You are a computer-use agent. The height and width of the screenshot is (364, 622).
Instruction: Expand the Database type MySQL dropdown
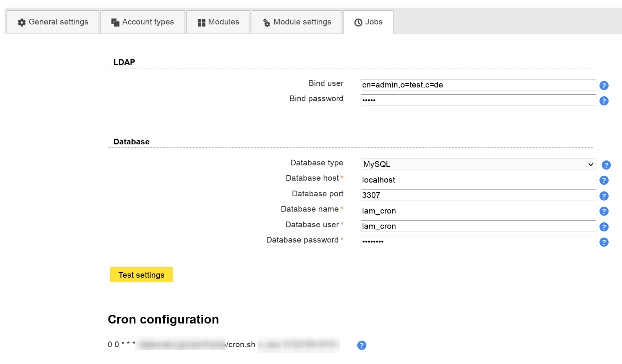(x=478, y=164)
